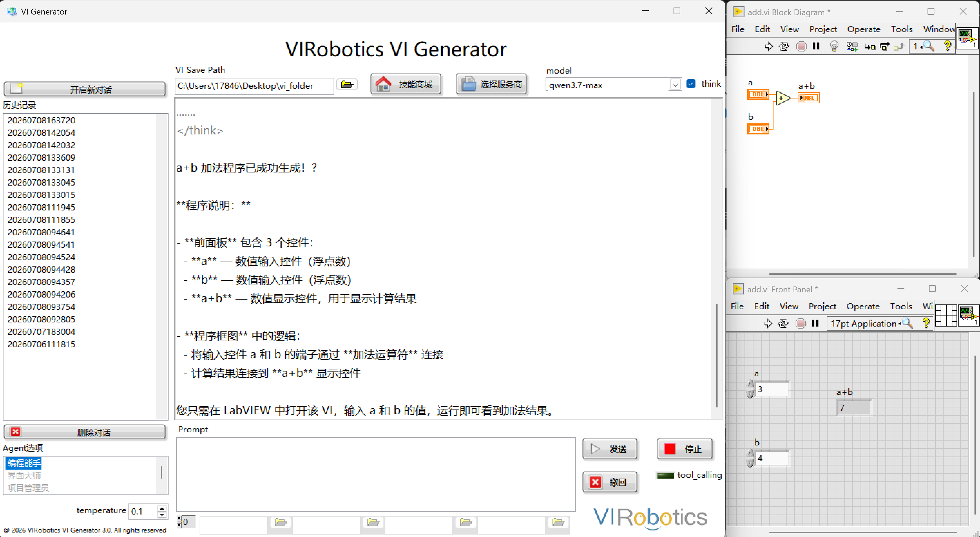Viewport: 980px width, 537px height.
Task: Open Operate menu in Block Diagram window
Action: click(x=864, y=29)
